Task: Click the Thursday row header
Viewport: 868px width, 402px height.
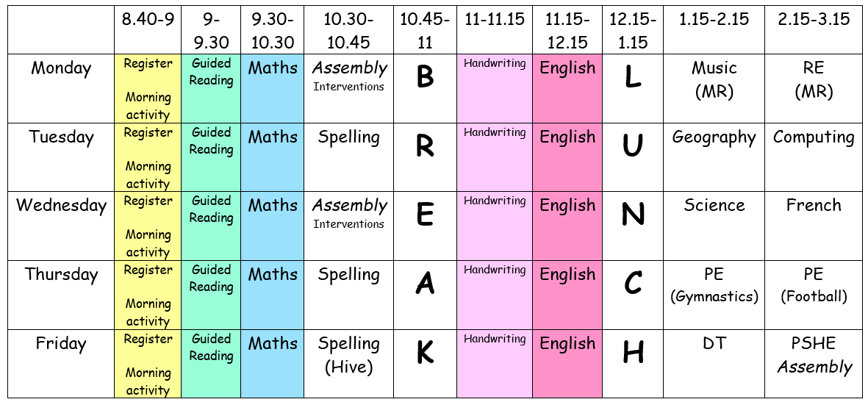Action: tap(62, 275)
